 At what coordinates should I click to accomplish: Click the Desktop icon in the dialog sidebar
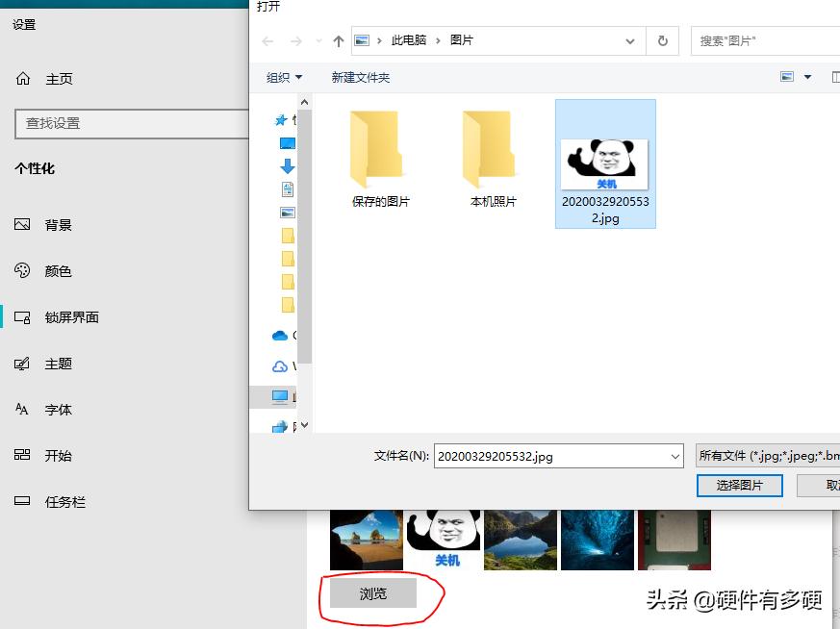(x=286, y=142)
